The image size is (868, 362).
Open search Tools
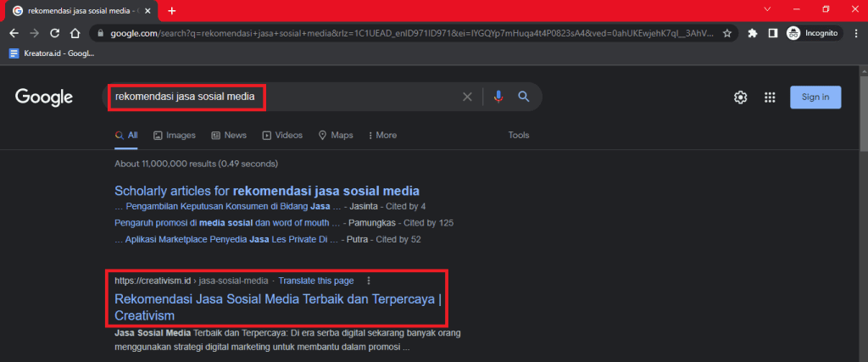[519, 135]
